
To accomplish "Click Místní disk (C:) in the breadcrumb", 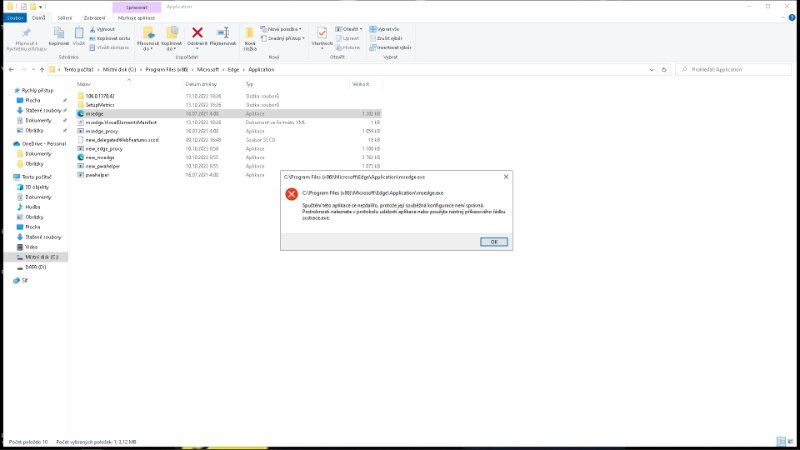I will click(119, 69).
